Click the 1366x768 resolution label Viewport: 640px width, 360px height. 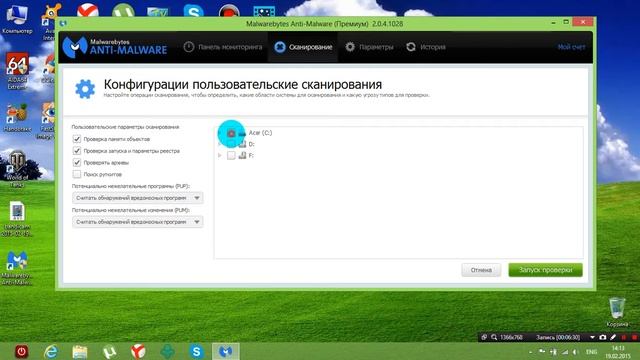pyautogui.click(x=511, y=338)
